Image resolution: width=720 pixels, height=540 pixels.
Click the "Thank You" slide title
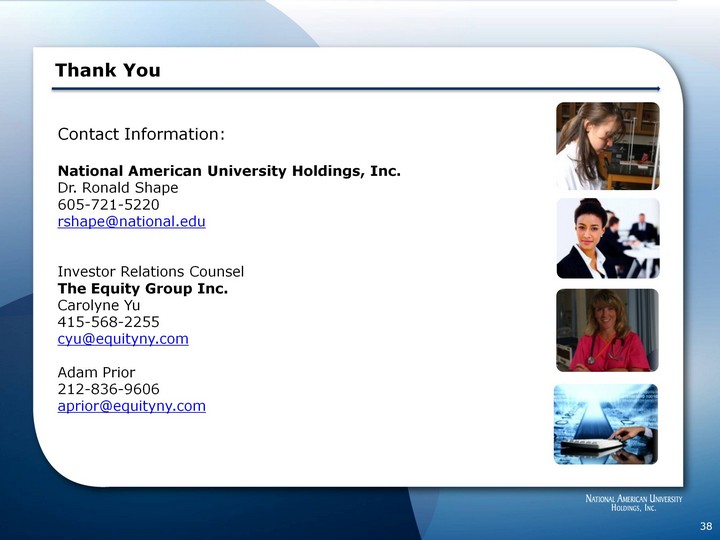[108, 70]
